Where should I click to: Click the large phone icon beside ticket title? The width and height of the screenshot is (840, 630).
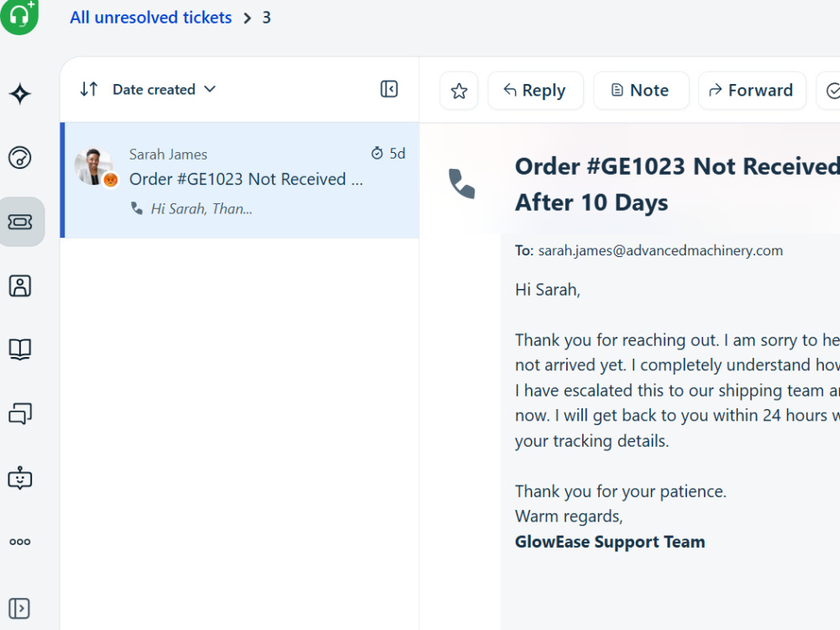click(x=461, y=184)
